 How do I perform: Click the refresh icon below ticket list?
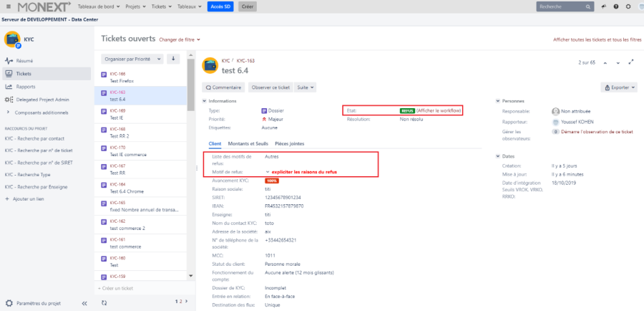pyautogui.click(x=104, y=302)
